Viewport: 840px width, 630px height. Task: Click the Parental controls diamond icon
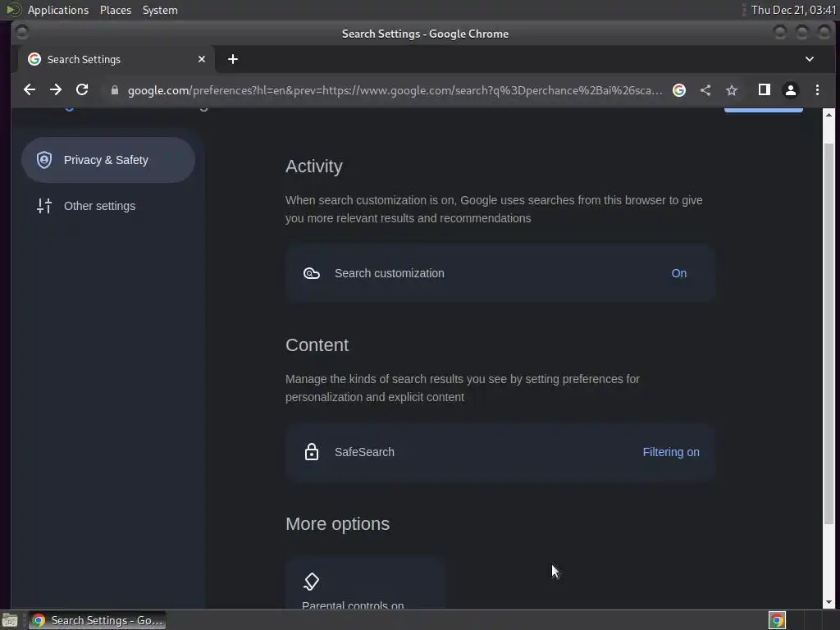311,582
